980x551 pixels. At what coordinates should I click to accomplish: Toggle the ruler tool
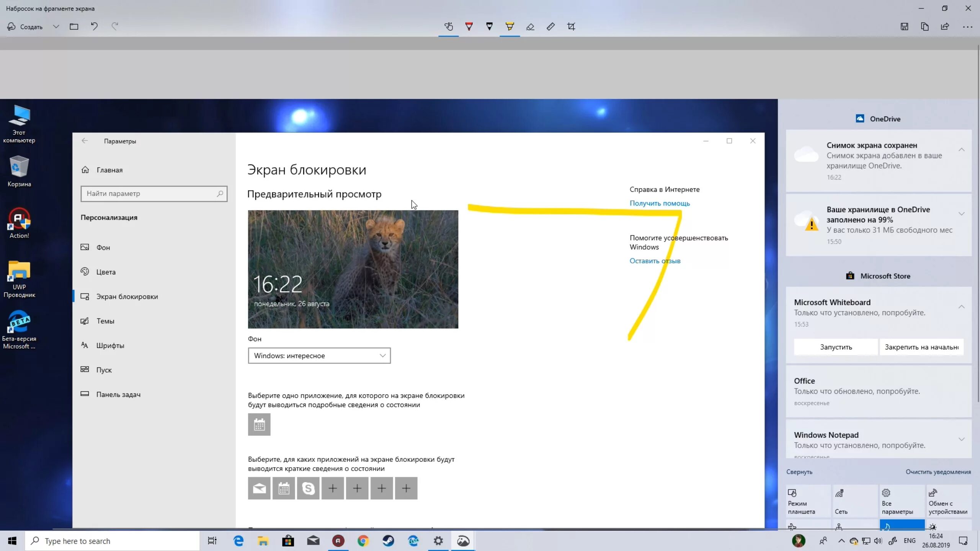point(550,26)
